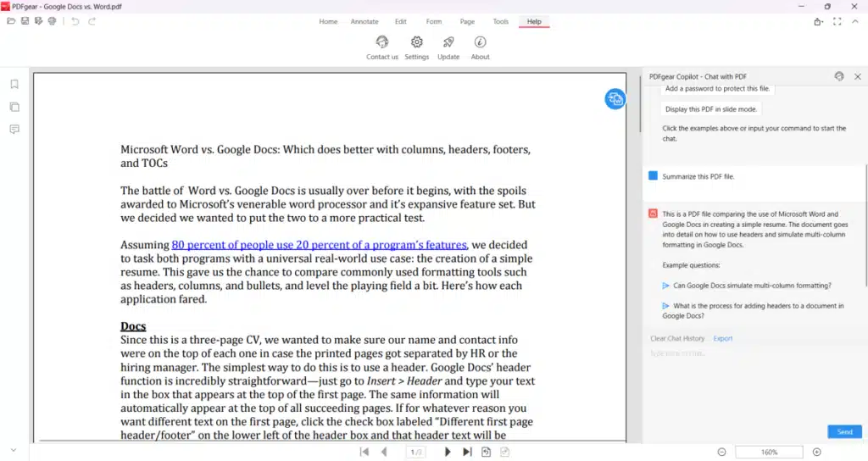Open the '80 percent of people' hyperlink
Image resolution: width=868 pixels, height=461 pixels.
(320, 245)
